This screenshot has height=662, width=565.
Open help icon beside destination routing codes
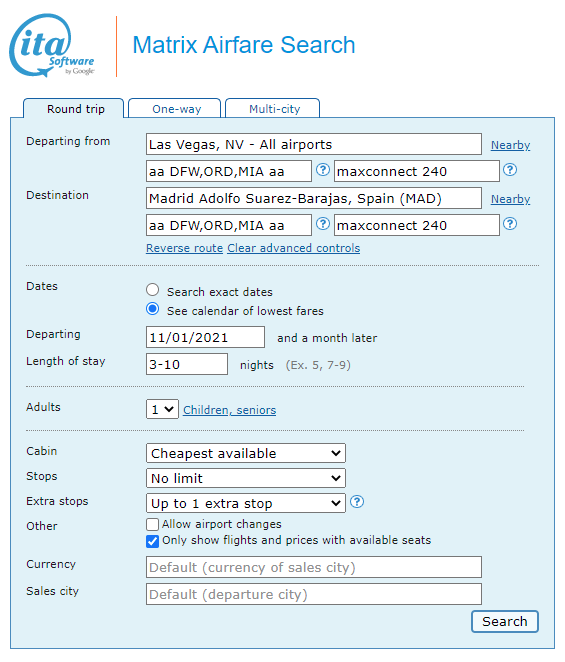pos(323,224)
